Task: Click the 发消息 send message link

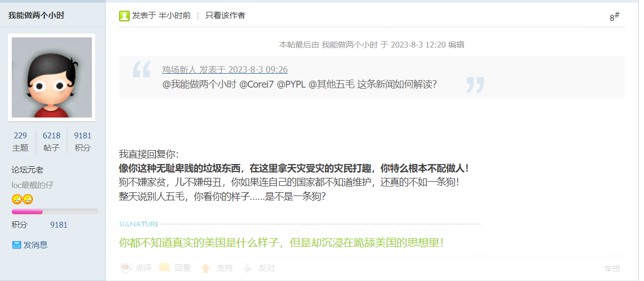Action: pos(35,245)
